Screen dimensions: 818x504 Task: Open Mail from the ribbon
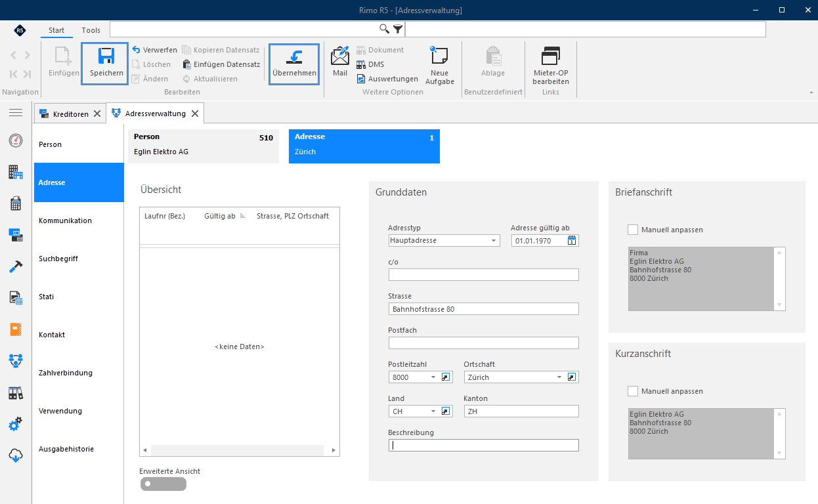[x=340, y=61]
